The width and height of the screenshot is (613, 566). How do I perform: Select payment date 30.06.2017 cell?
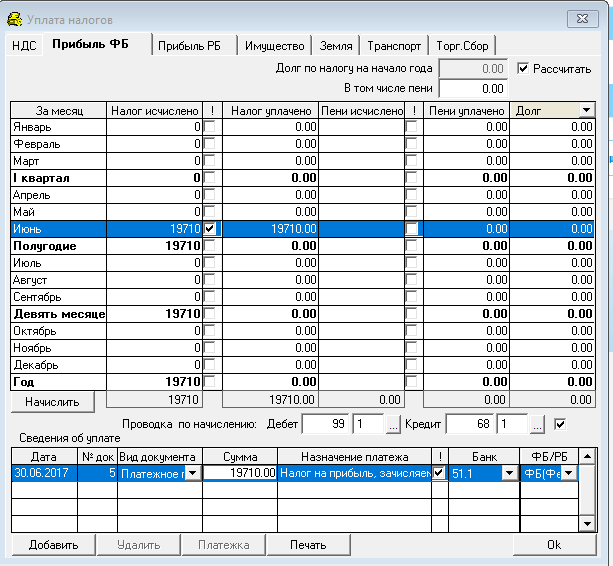click(44, 473)
